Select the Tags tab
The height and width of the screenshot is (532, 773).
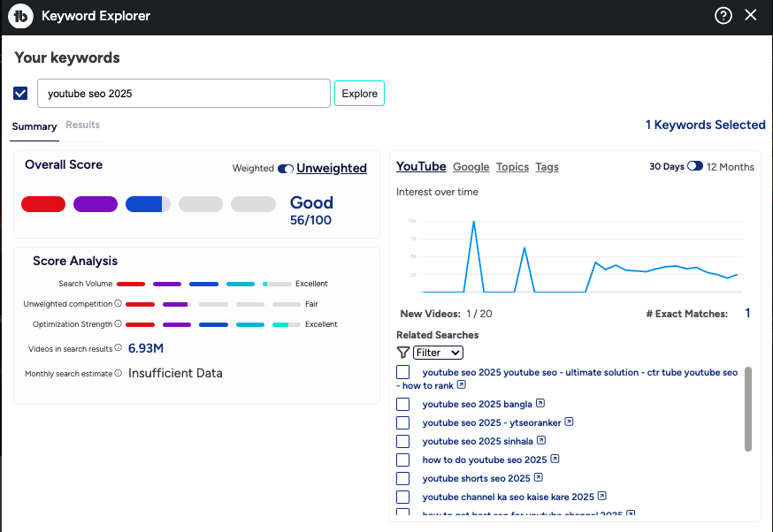(547, 167)
